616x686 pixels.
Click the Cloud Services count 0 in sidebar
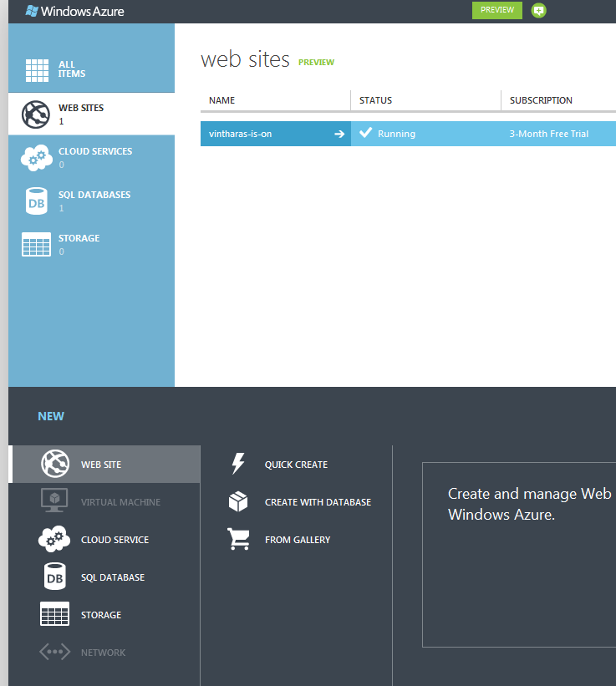pos(61,165)
